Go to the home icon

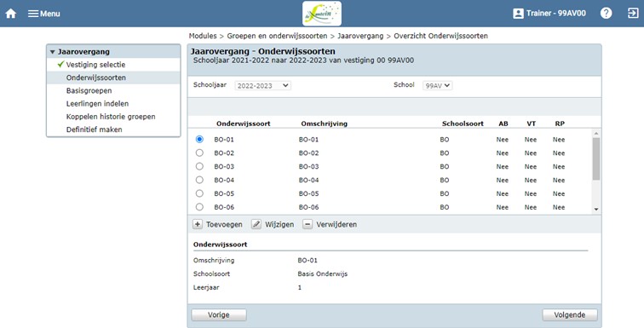click(11, 14)
